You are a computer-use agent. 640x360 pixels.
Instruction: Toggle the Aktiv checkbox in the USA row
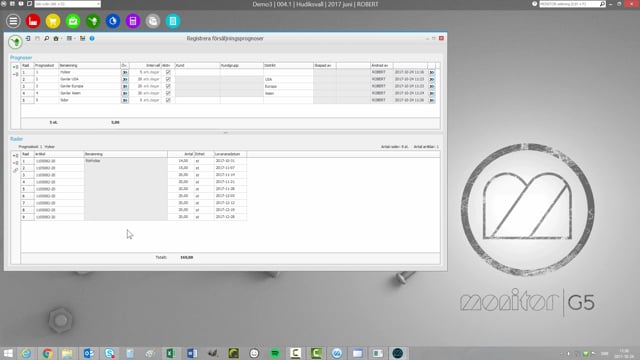click(x=168, y=79)
